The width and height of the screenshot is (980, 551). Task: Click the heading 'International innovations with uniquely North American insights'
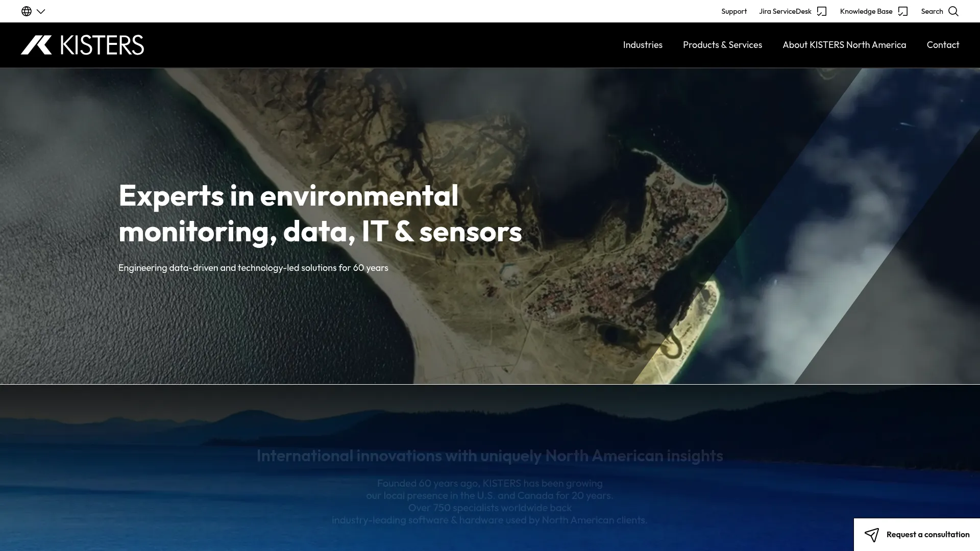point(489,456)
